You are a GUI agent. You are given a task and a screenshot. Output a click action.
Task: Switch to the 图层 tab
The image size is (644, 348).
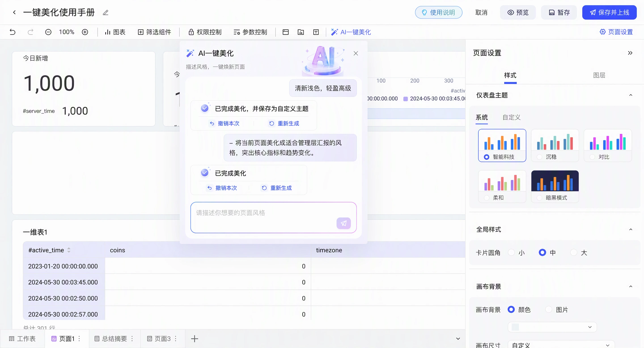[599, 75]
